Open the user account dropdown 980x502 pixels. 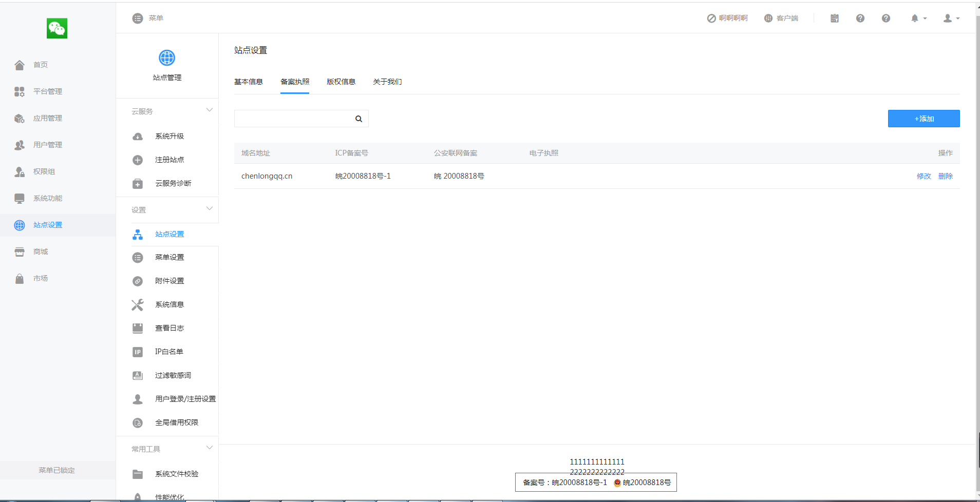(x=951, y=18)
